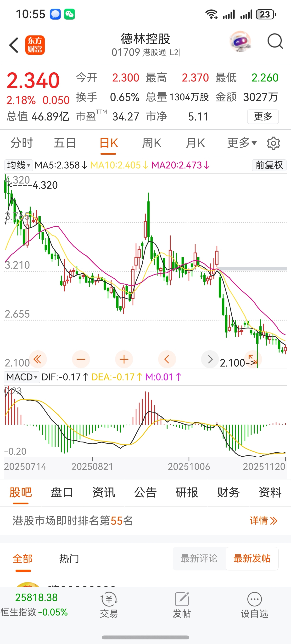Open the 资讯 tab

104,493
